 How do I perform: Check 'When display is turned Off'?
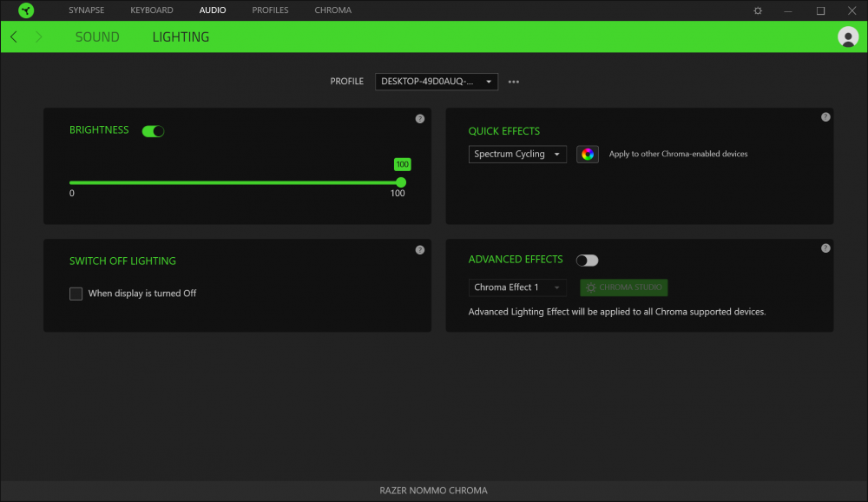[76, 294]
